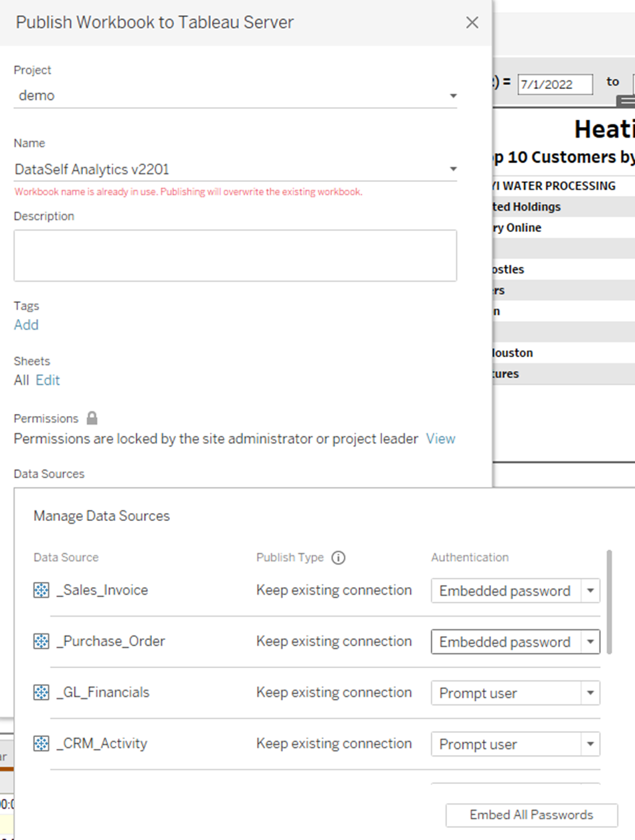Open the Project dropdown showing demo

[x=454, y=95]
